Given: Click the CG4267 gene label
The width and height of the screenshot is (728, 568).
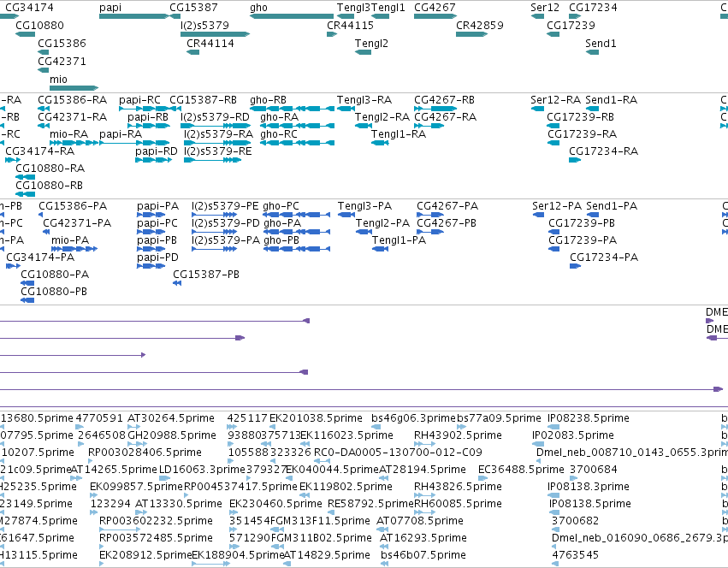Looking at the screenshot, I should (435, 8).
